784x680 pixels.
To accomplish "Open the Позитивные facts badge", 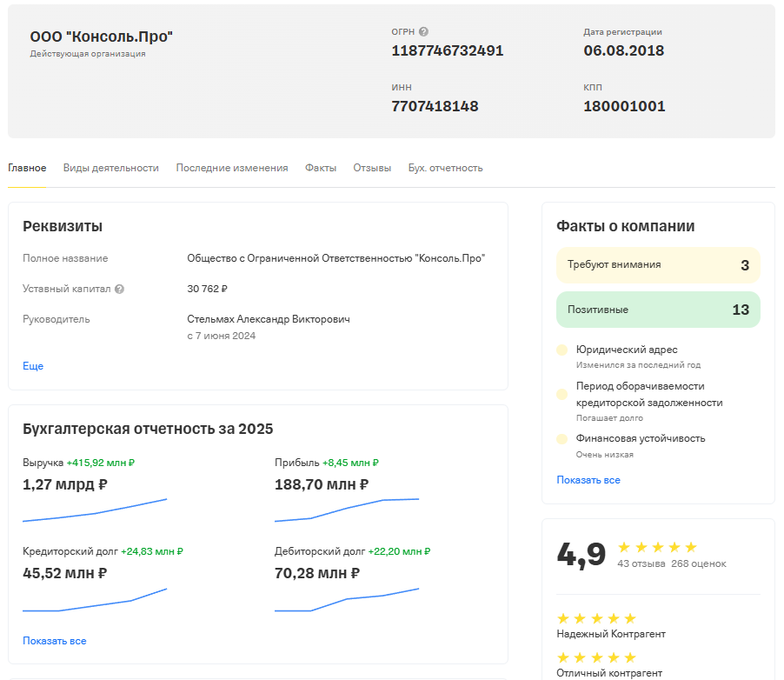I will coord(658,310).
